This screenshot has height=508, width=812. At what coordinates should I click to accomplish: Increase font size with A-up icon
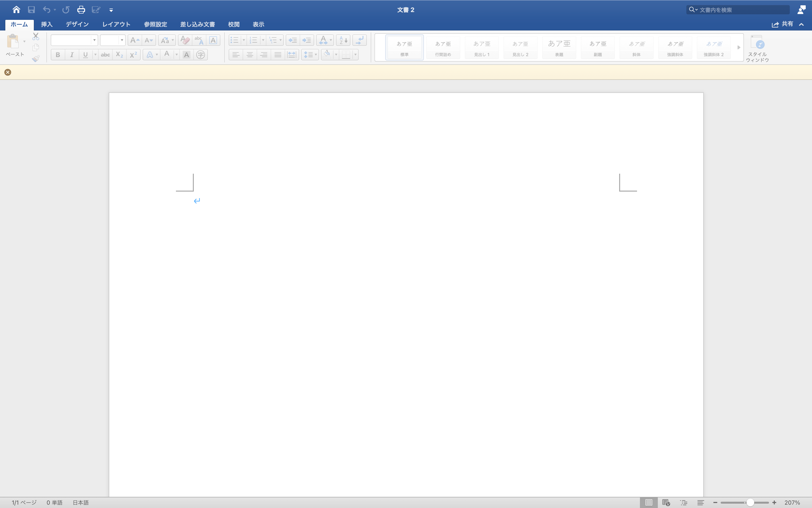(135, 40)
